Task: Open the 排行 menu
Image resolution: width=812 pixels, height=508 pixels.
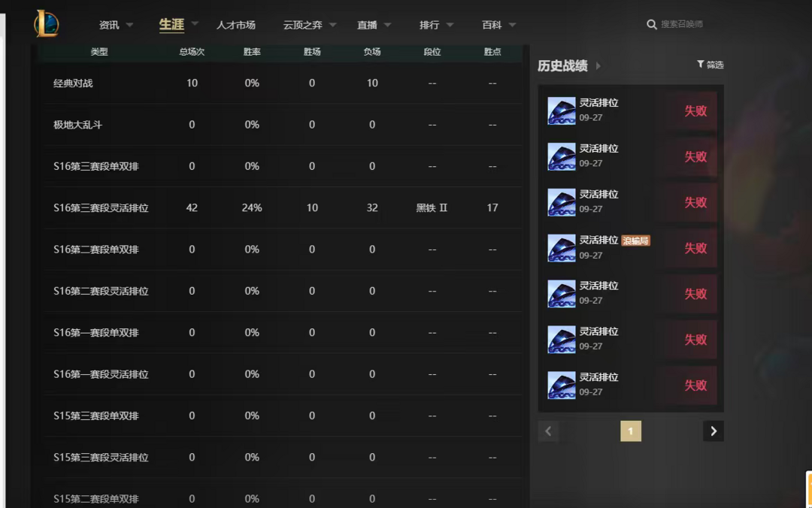Action: [429, 25]
